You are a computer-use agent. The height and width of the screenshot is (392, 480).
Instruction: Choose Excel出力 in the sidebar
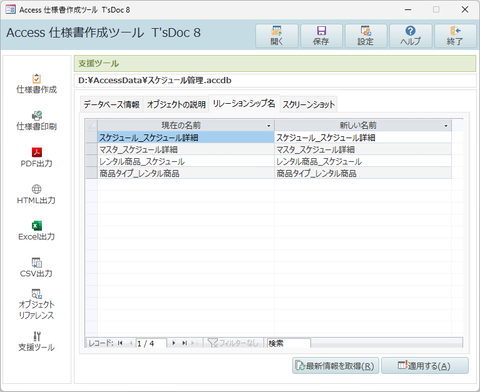(x=37, y=231)
